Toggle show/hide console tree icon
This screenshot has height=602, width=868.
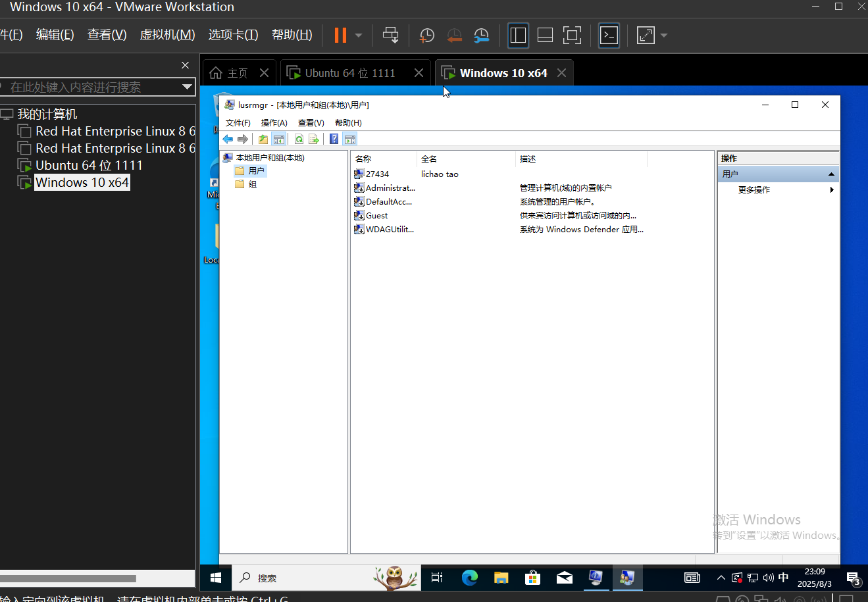point(279,139)
